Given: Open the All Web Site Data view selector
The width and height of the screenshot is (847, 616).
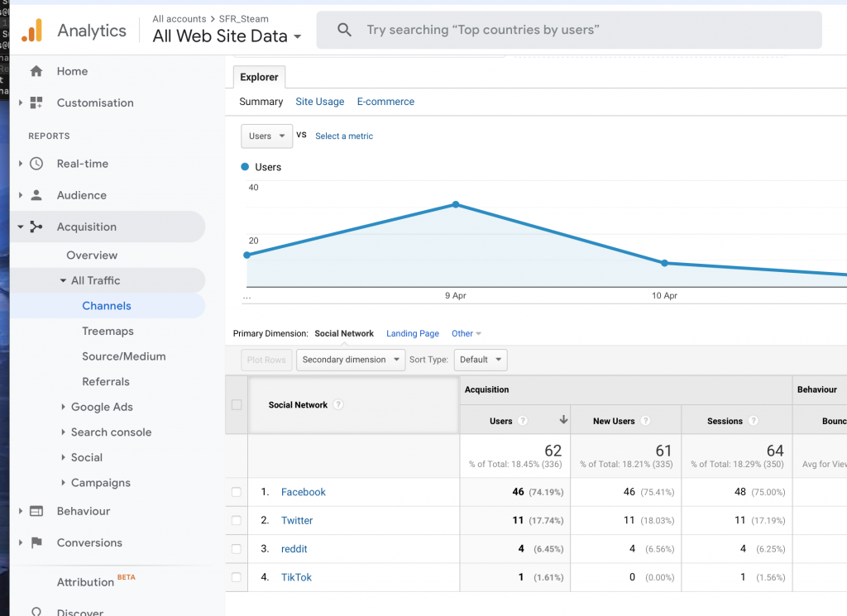Looking at the screenshot, I should (227, 36).
